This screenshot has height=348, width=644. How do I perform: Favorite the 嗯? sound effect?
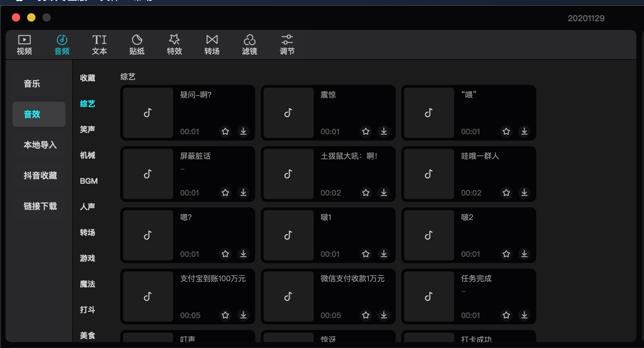(225, 254)
